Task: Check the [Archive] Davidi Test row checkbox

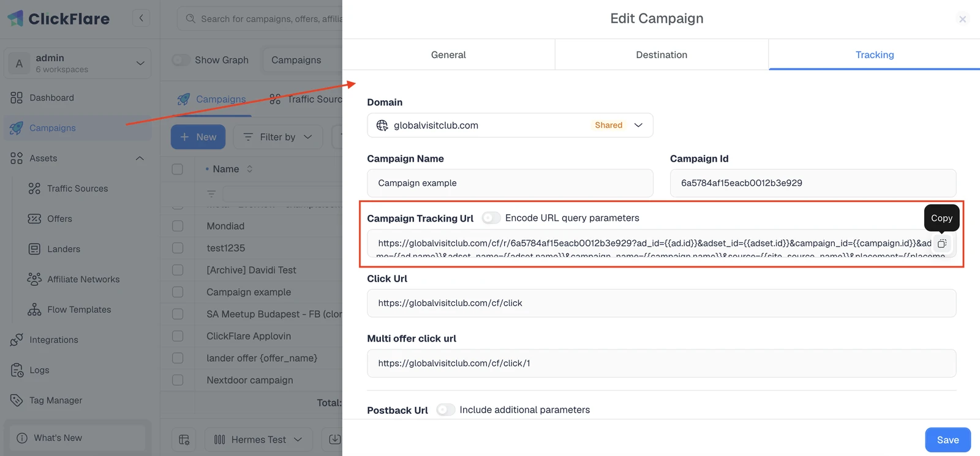Action: [x=178, y=270]
